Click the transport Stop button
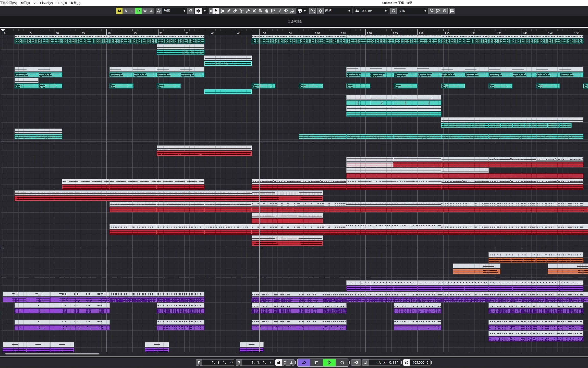Image resolution: width=588 pixels, height=368 pixels. tap(316, 362)
